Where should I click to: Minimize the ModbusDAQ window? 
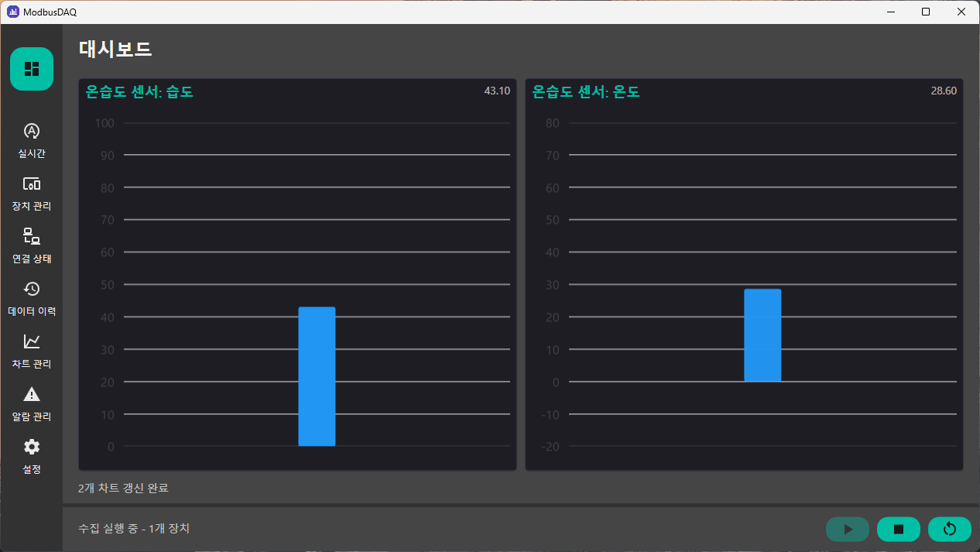891,12
